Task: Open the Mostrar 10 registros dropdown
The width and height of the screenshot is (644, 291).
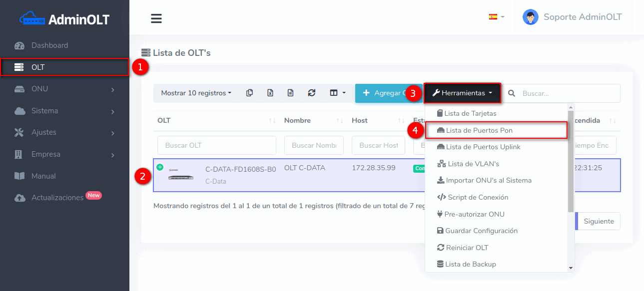Action: tap(196, 93)
